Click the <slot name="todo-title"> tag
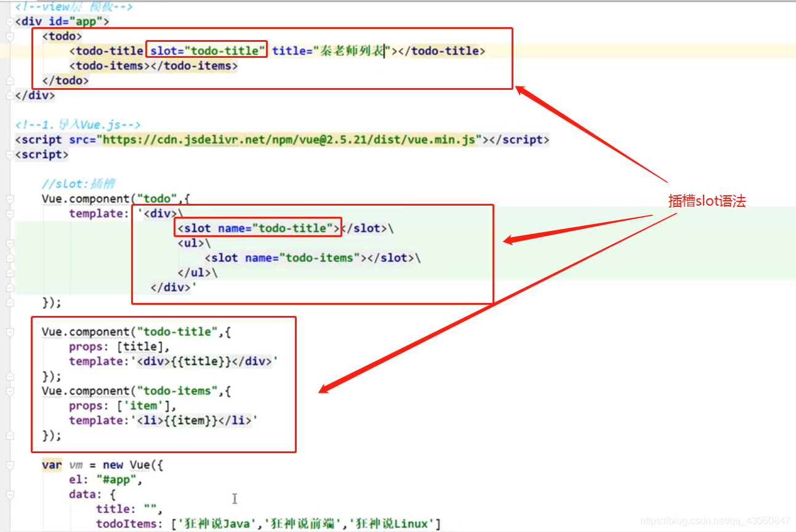 (x=259, y=228)
